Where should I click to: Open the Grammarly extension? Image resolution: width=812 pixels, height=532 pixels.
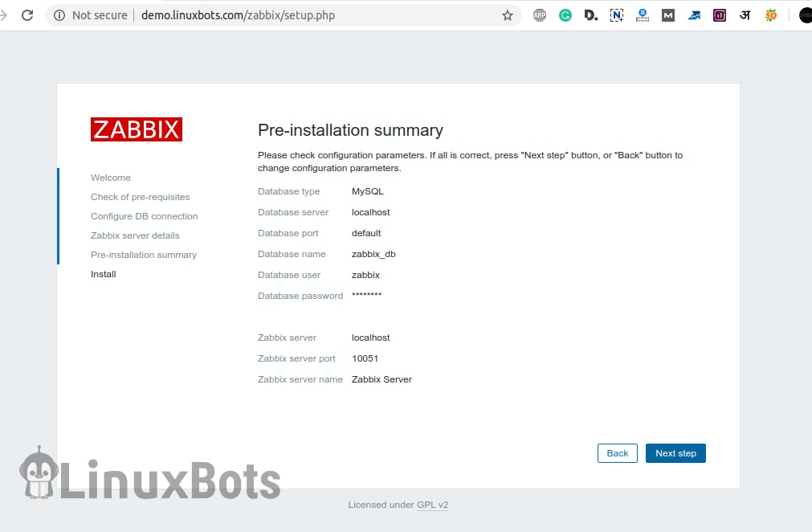point(565,14)
